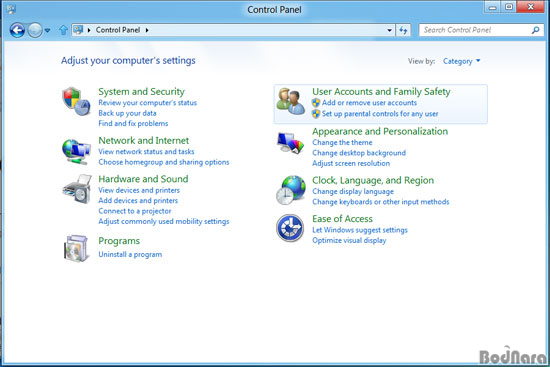Open Appearance and Personalization category
The image size is (550, 367).
point(380,131)
